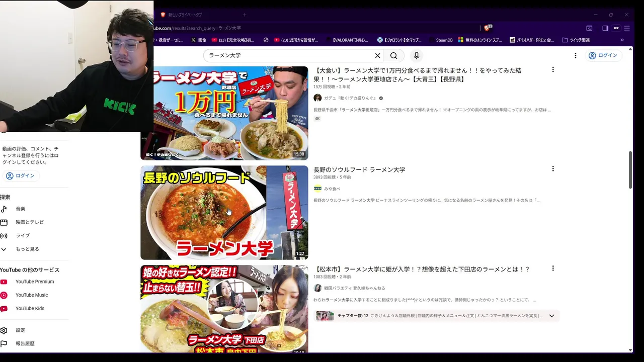Click ガデュ channel avatar icon
Image resolution: width=644 pixels, height=362 pixels.
click(x=317, y=98)
